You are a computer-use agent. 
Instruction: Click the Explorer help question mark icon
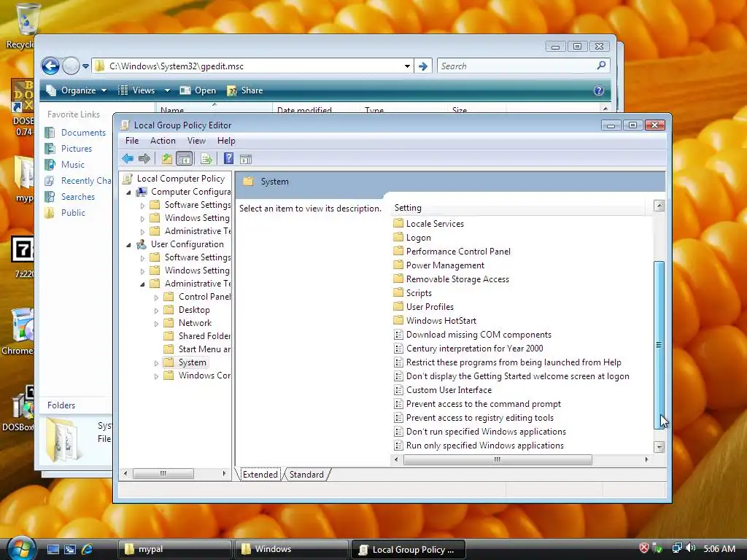(599, 90)
